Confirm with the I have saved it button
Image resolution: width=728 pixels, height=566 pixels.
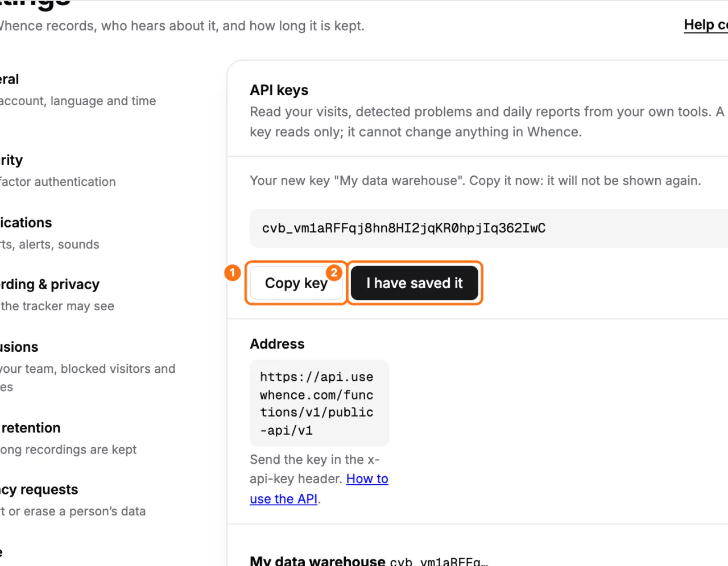point(415,283)
